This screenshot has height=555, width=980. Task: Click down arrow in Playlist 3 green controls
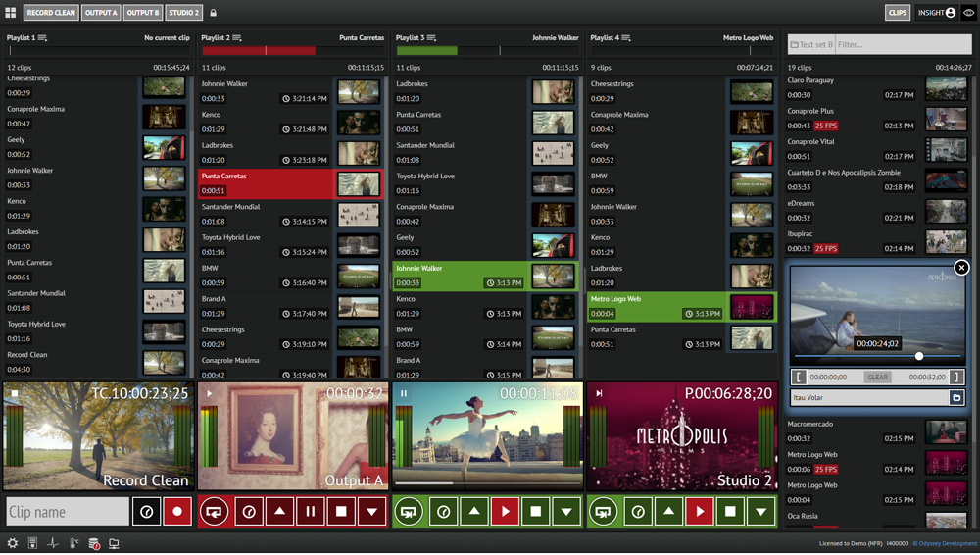[x=566, y=512]
